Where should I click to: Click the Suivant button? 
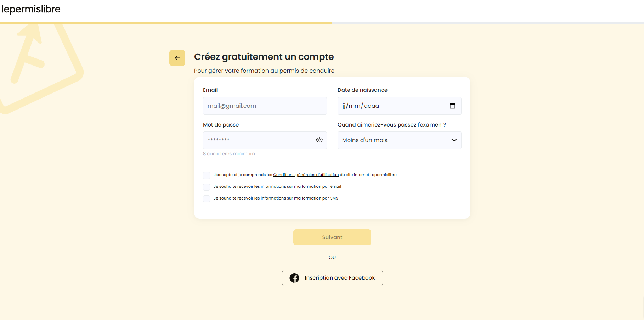pyautogui.click(x=332, y=237)
